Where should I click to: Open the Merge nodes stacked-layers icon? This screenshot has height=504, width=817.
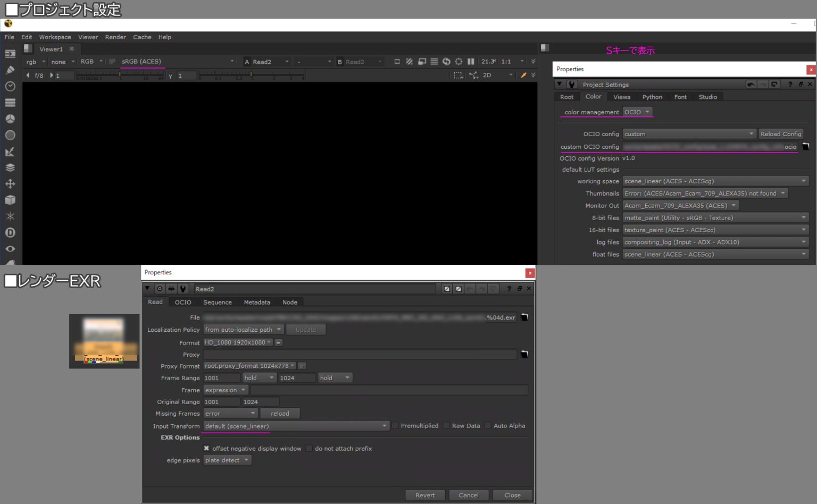[x=10, y=167]
